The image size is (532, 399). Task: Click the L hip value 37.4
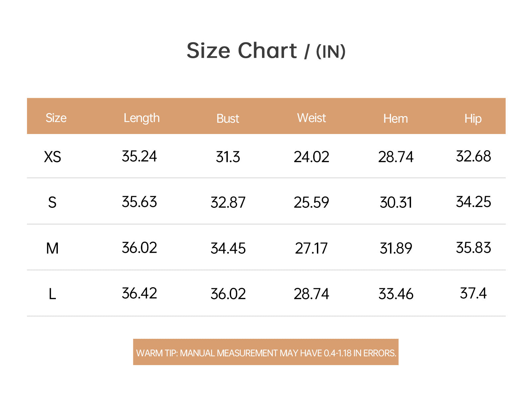tap(473, 293)
